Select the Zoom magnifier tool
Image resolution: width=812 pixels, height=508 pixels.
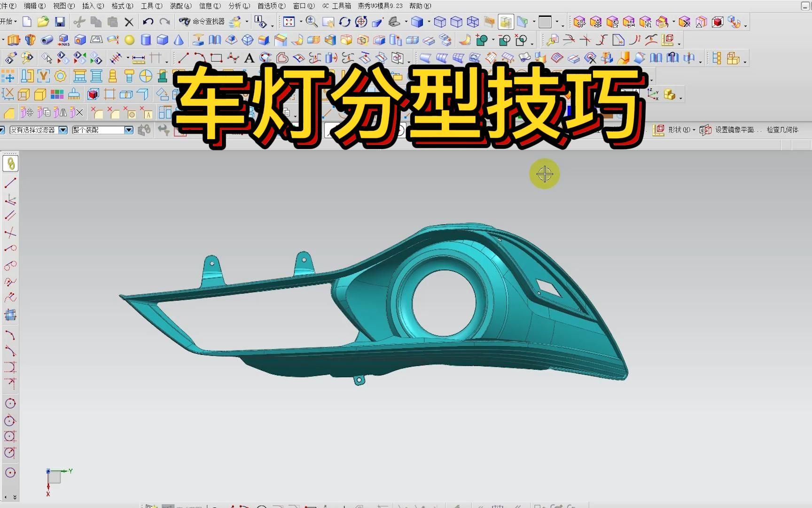(x=311, y=22)
